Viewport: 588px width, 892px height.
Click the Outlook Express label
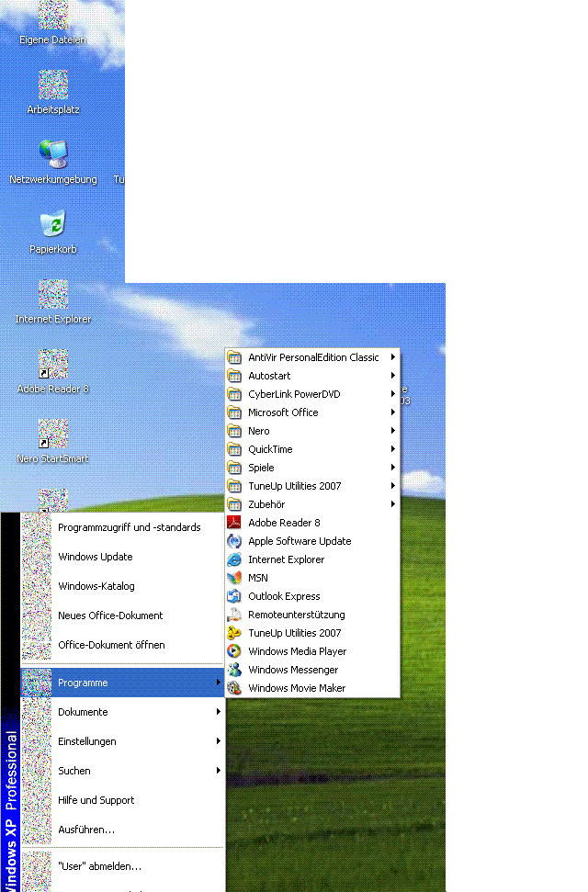pyautogui.click(x=284, y=596)
